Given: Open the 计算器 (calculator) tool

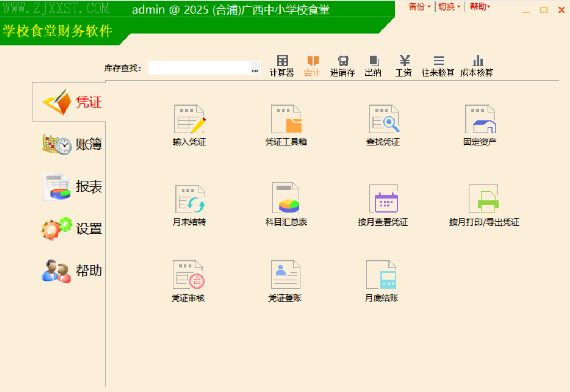Looking at the screenshot, I should click(281, 65).
